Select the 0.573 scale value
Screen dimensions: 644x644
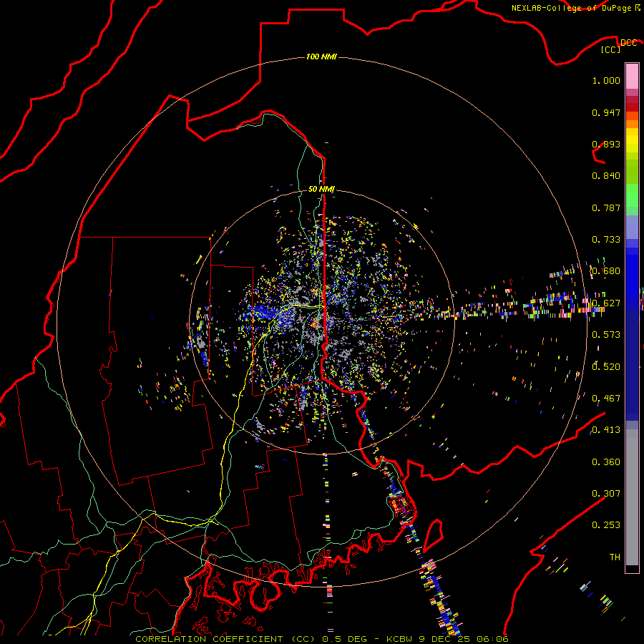(606, 335)
